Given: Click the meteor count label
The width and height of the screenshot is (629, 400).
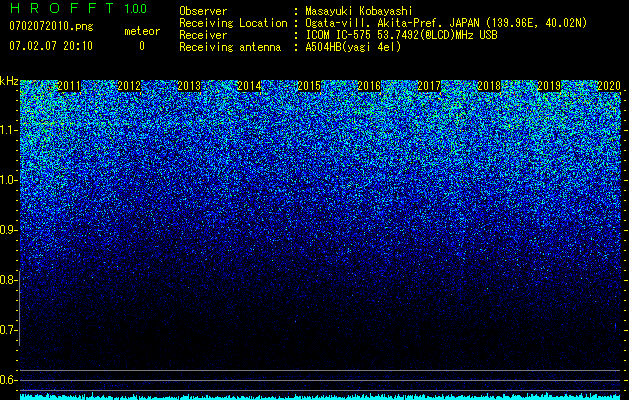Looking at the screenshot, I should 142,31.
